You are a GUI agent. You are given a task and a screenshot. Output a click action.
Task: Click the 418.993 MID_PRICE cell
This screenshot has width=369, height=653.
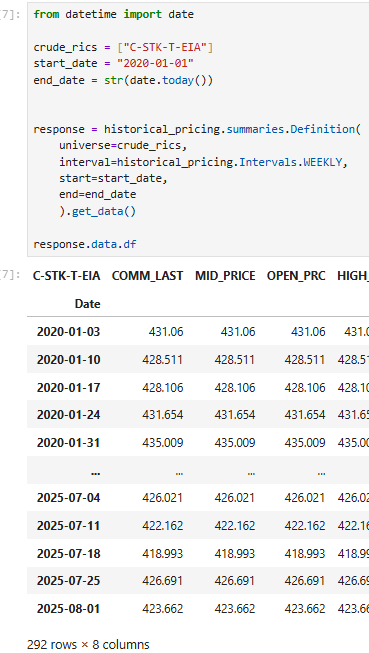pyautogui.click(x=234, y=553)
